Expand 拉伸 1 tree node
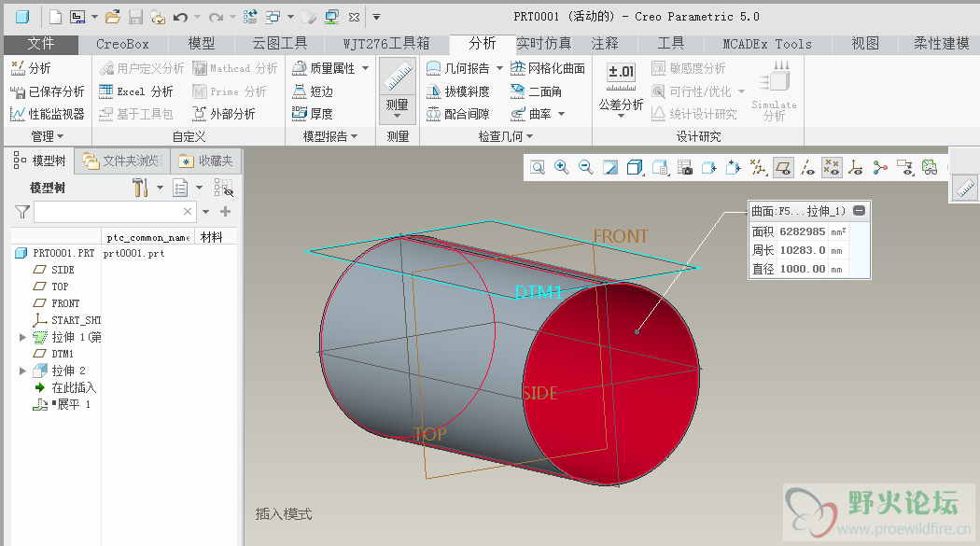The height and width of the screenshot is (546, 980). pyautogui.click(x=22, y=337)
